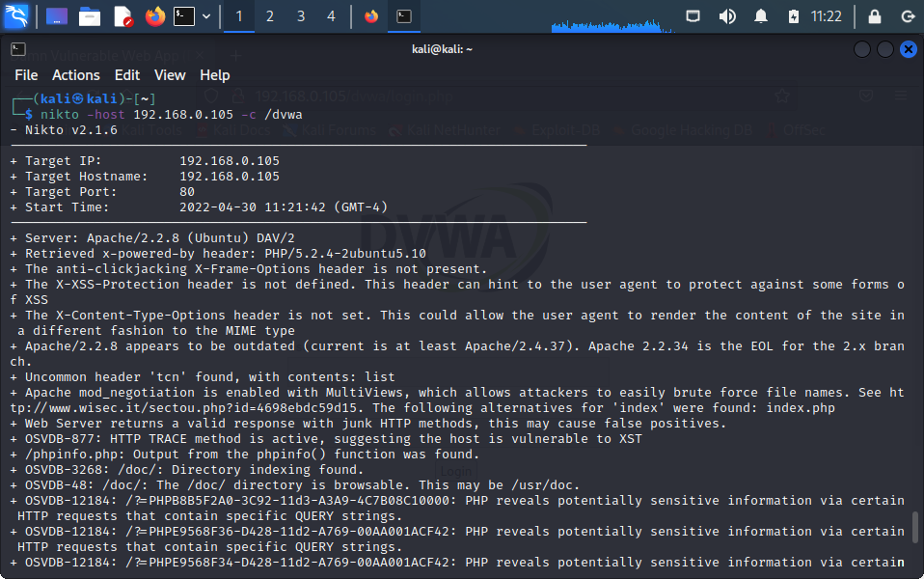Click the Target Port value '80'
This screenshot has height=579, width=924.
point(187,192)
